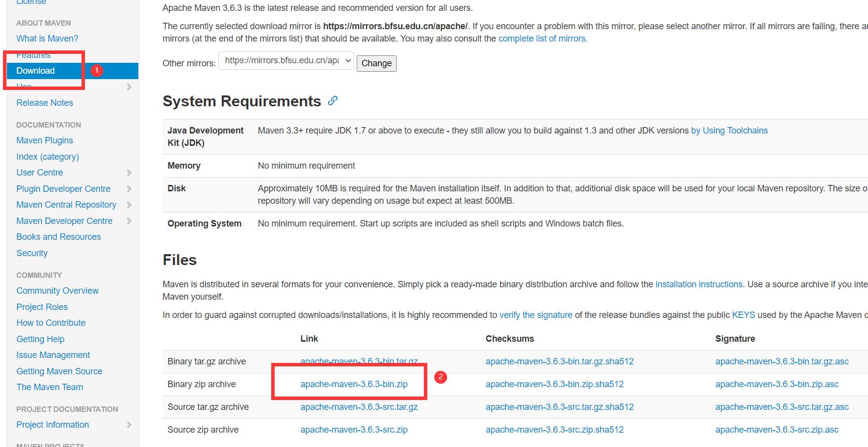Open apache-maven-3.6.3-src.tar.gz.asc signature
The height and width of the screenshot is (447, 868).
[x=782, y=407]
